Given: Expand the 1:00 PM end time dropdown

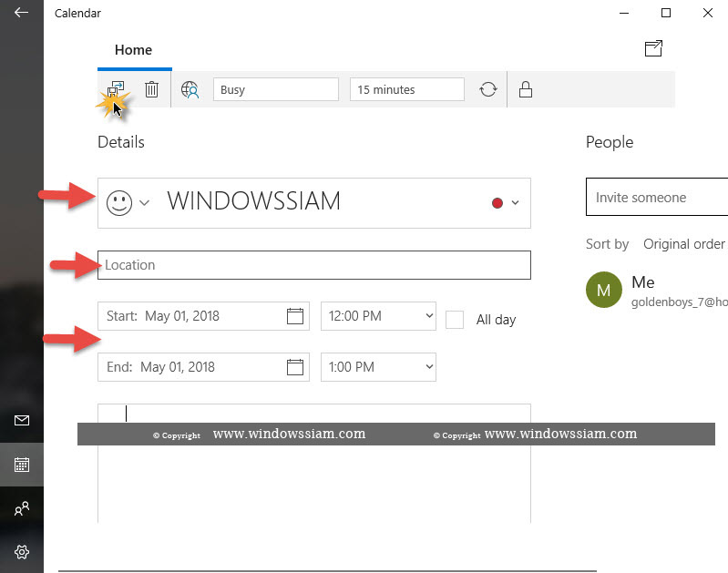Looking at the screenshot, I should (x=378, y=367).
